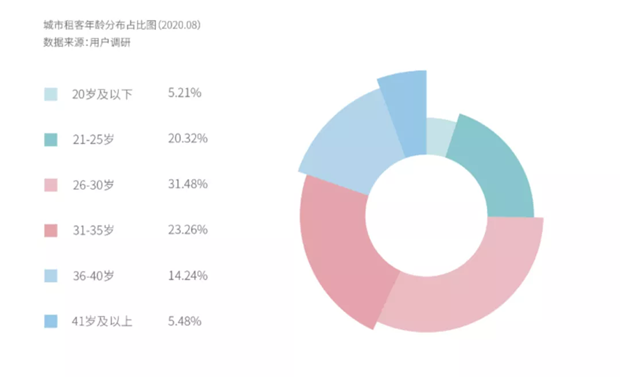
Task: Select the 20岁及以下 legend label
Action: pyautogui.click(x=102, y=94)
